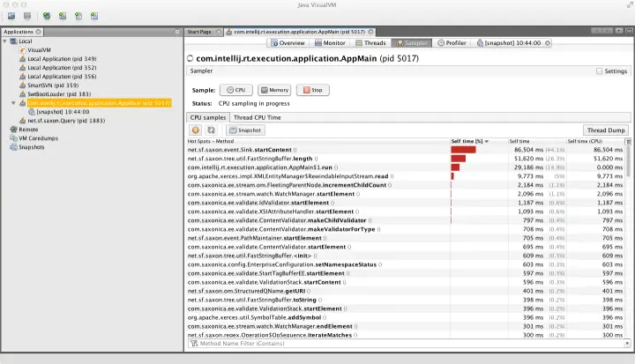Collapse the AppMain pid 5017 tree node
This screenshot has width=635, height=364.
pos(13,103)
